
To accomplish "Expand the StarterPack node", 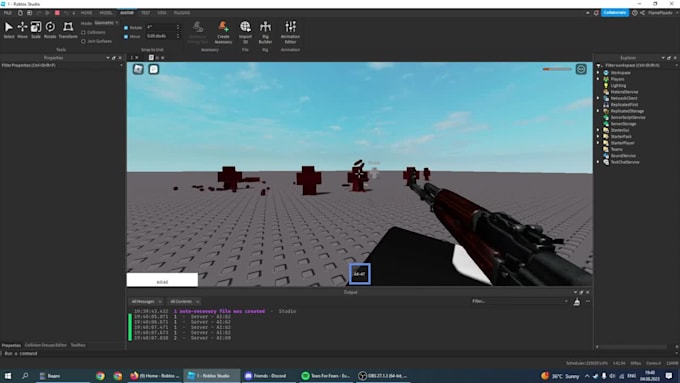I will pos(599,137).
